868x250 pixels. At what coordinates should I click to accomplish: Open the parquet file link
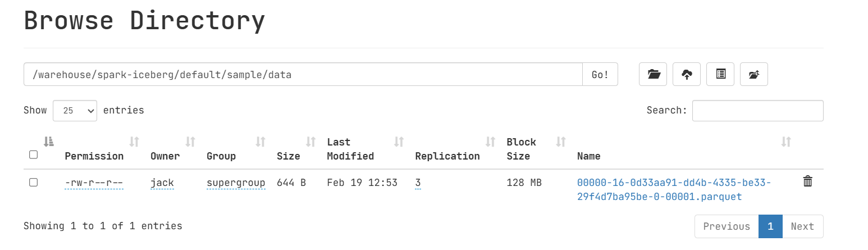[x=674, y=190]
